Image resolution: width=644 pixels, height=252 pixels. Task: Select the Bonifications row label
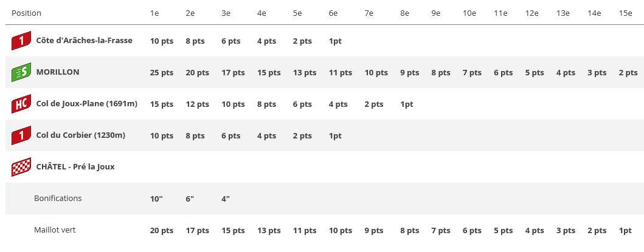[58, 199]
